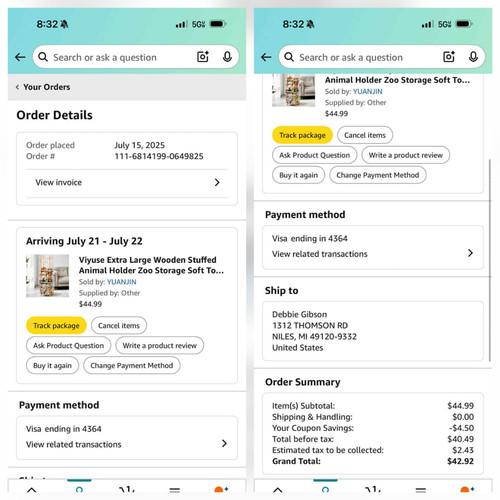
Task: Click Write a product review in right screen
Action: coord(406,155)
